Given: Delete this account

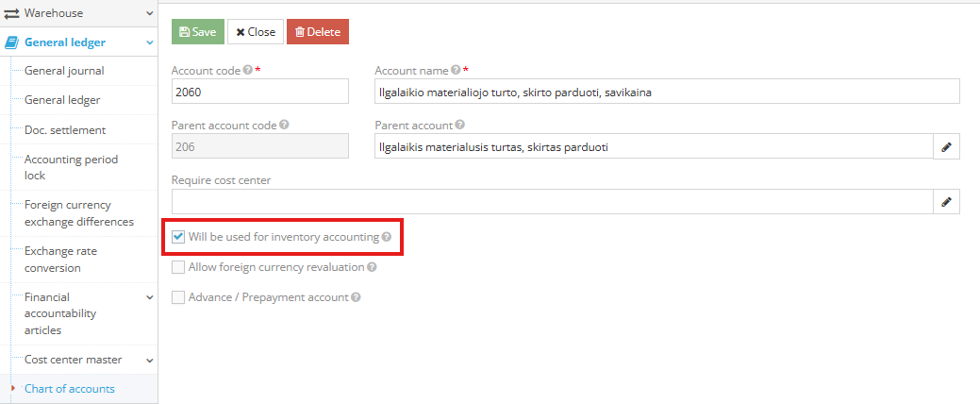Looking at the screenshot, I should [318, 32].
